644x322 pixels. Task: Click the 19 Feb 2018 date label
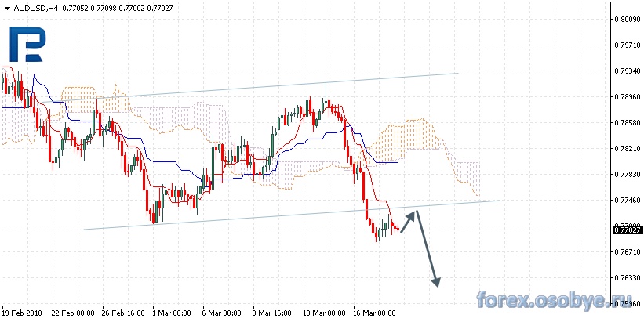click(20, 313)
